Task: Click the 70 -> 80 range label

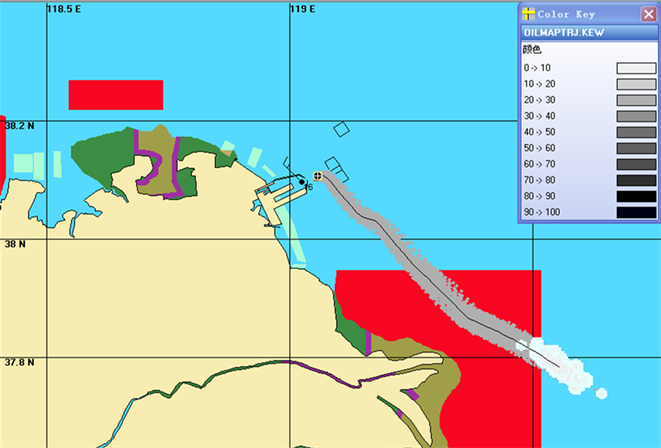Action: (538, 180)
